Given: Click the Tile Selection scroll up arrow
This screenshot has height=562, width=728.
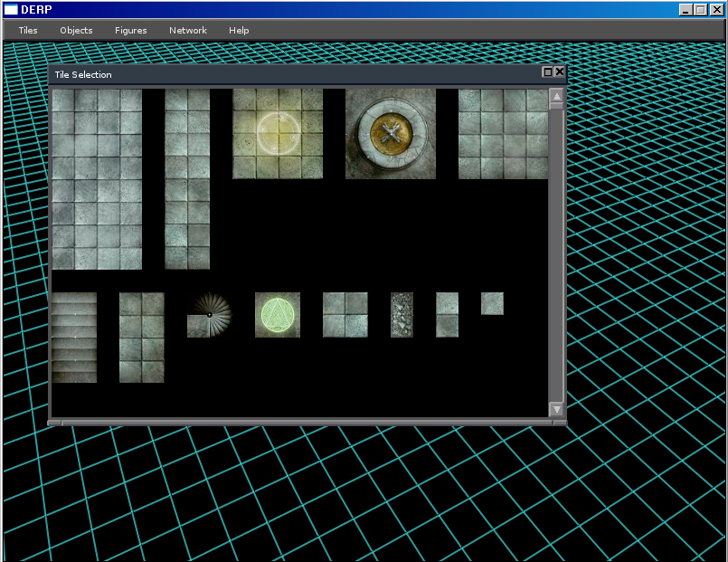Looking at the screenshot, I should [556, 96].
